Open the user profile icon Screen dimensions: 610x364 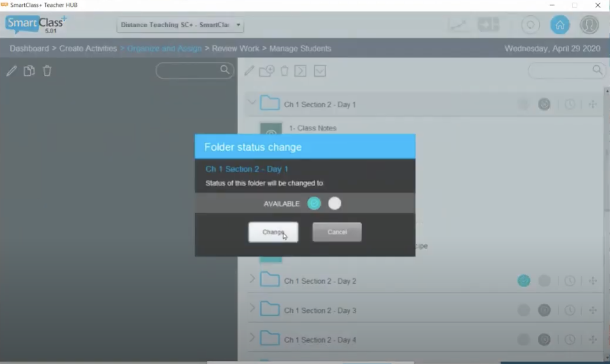(589, 25)
